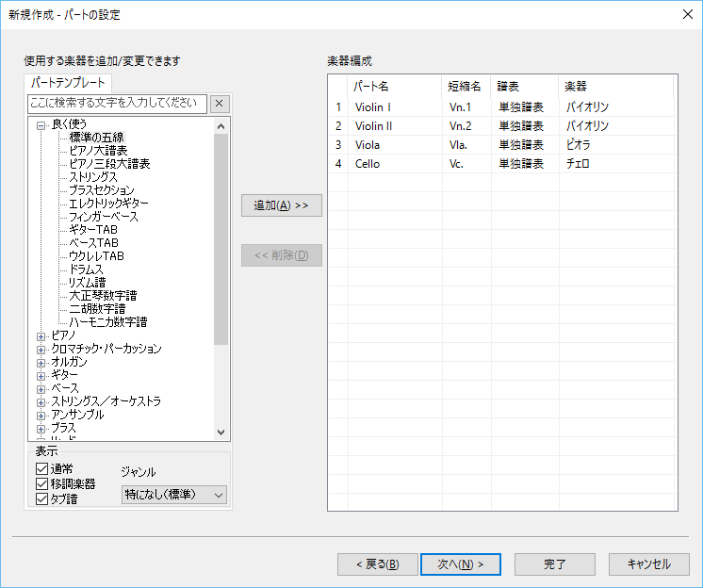The width and height of the screenshot is (703, 588).
Task: Collapse the 良く使う tree node
Action: (x=41, y=124)
